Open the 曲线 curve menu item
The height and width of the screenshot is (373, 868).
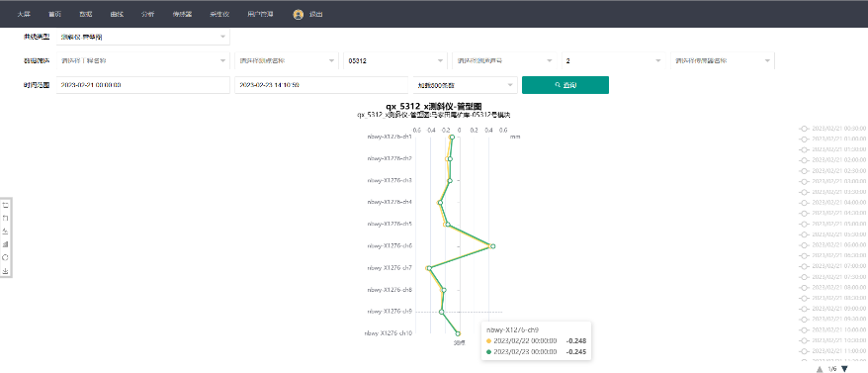[117, 15]
